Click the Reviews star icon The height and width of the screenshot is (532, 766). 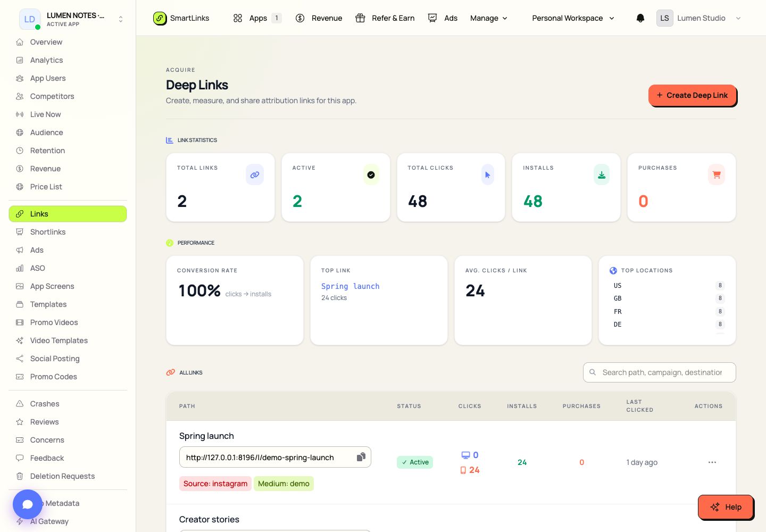pos(20,422)
